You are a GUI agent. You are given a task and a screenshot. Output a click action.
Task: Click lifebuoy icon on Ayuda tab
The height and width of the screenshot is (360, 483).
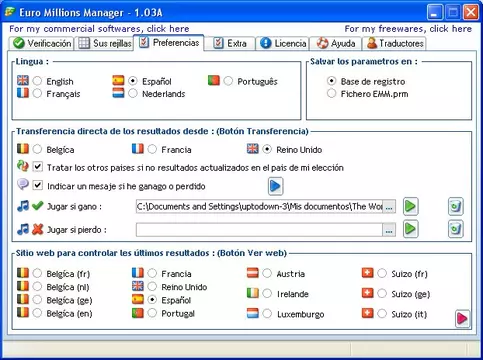coord(322,43)
